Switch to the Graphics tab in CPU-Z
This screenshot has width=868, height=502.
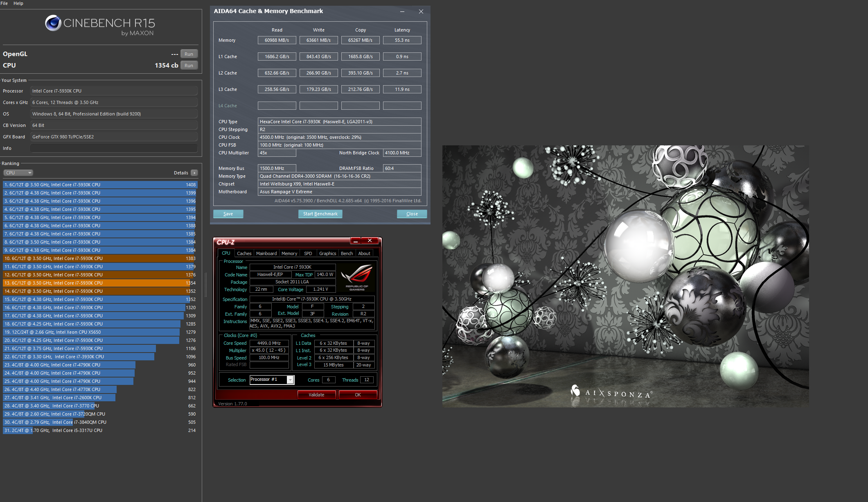click(x=328, y=253)
